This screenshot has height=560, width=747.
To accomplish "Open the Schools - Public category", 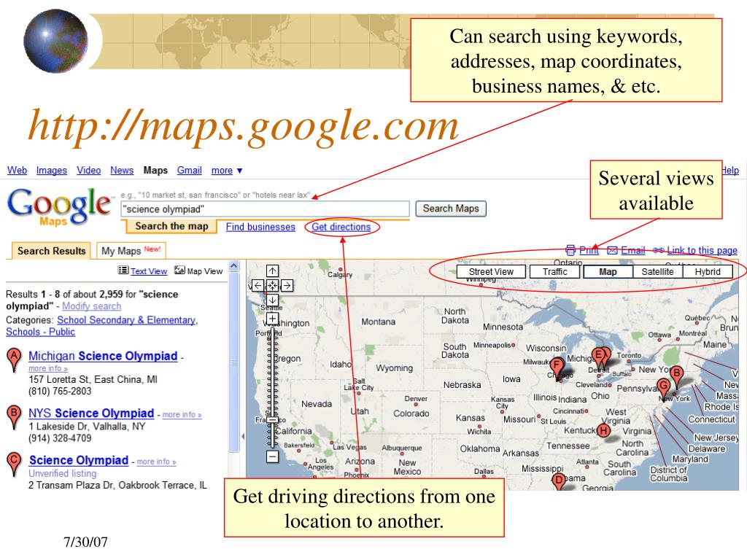I will [41, 332].
